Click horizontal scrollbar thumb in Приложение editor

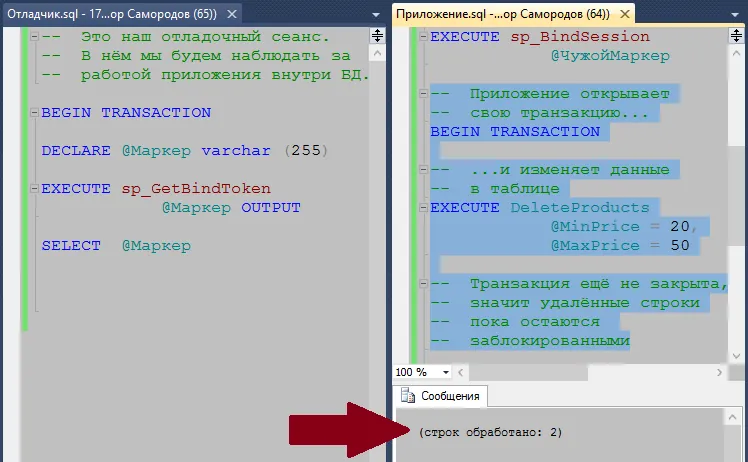pos(528,372)
